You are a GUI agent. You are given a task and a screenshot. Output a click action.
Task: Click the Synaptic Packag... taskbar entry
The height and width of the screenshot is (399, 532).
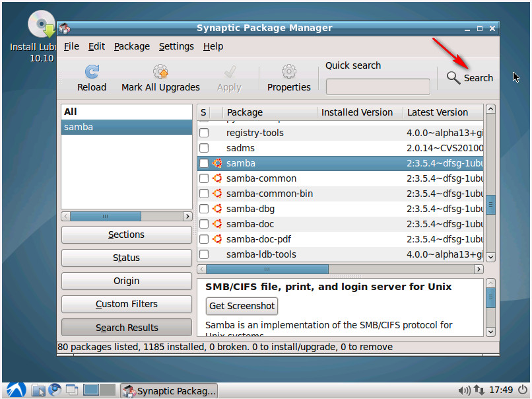click(169, 390)
